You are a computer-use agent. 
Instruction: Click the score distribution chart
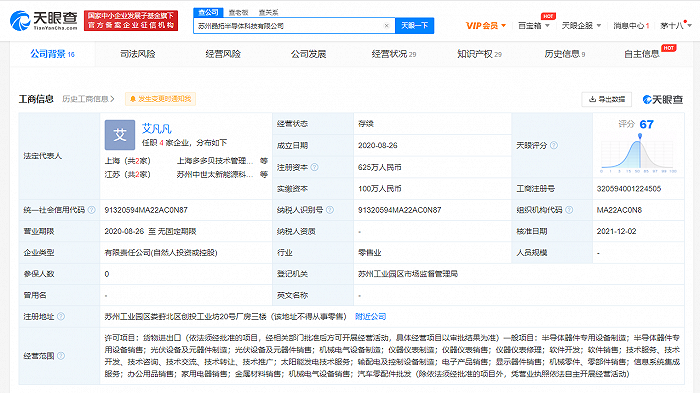click(x=639, y=153)
